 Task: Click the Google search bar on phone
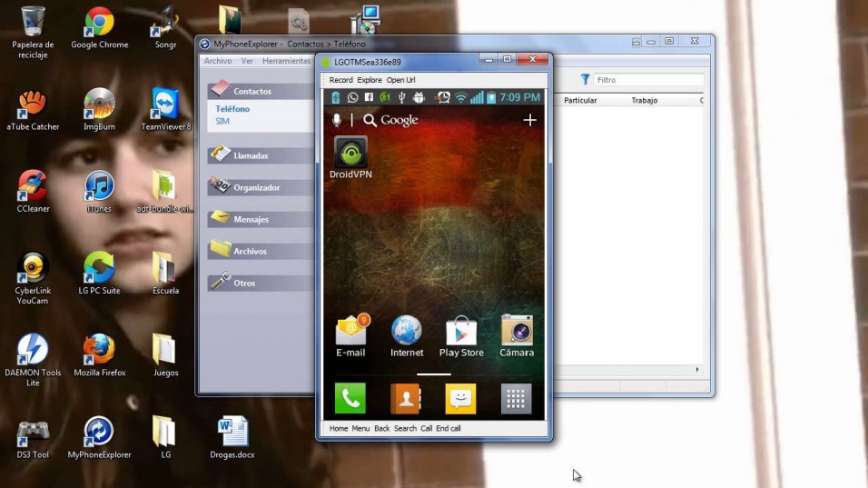[390, 120]
